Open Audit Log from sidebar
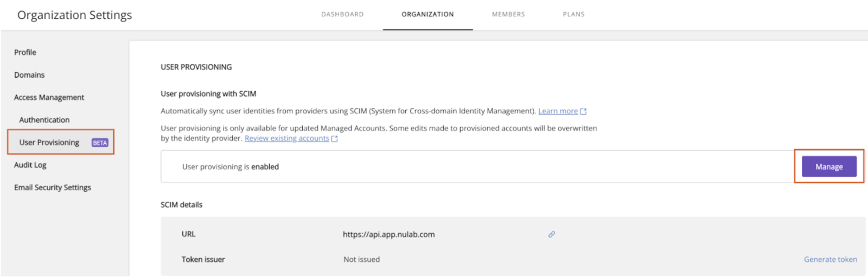The height and width of the screenshot is (277, 868). [30, 165]
